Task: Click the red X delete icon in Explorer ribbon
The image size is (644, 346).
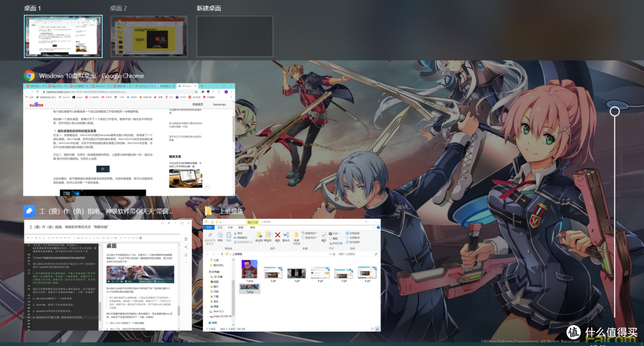Action: tap(278, 235)
